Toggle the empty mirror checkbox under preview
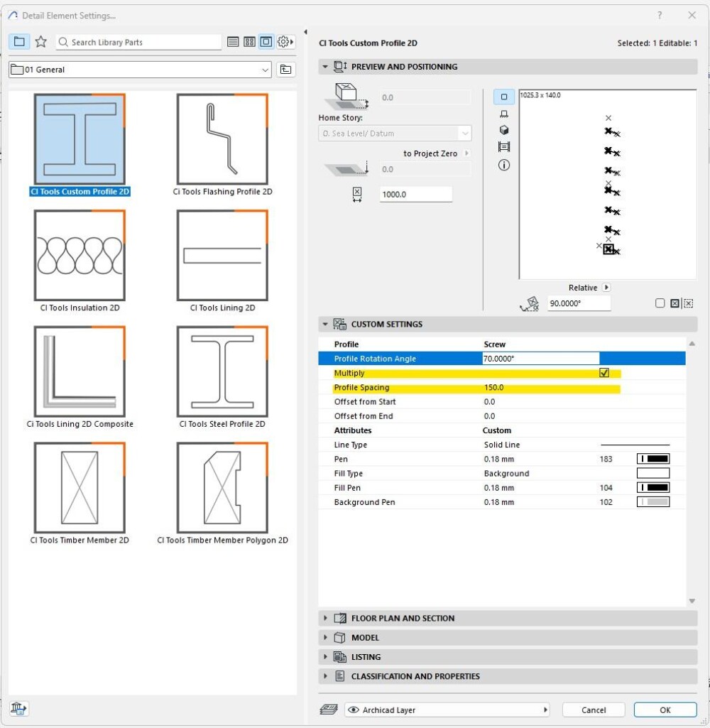Image resolution: width=710 pixels, height=728 pixels. [x=660, y=303]
